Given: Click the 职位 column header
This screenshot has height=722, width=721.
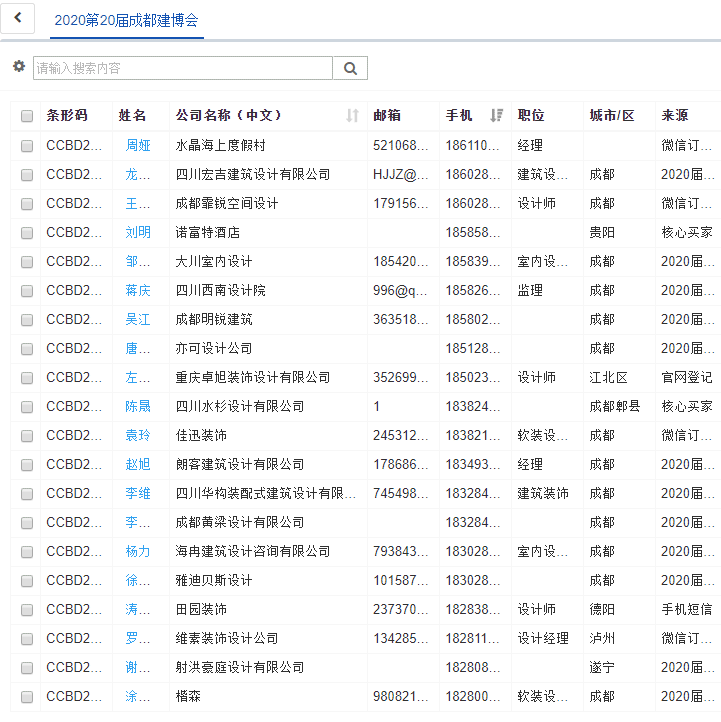Looking at the screenshot, I should pos(531,115).
